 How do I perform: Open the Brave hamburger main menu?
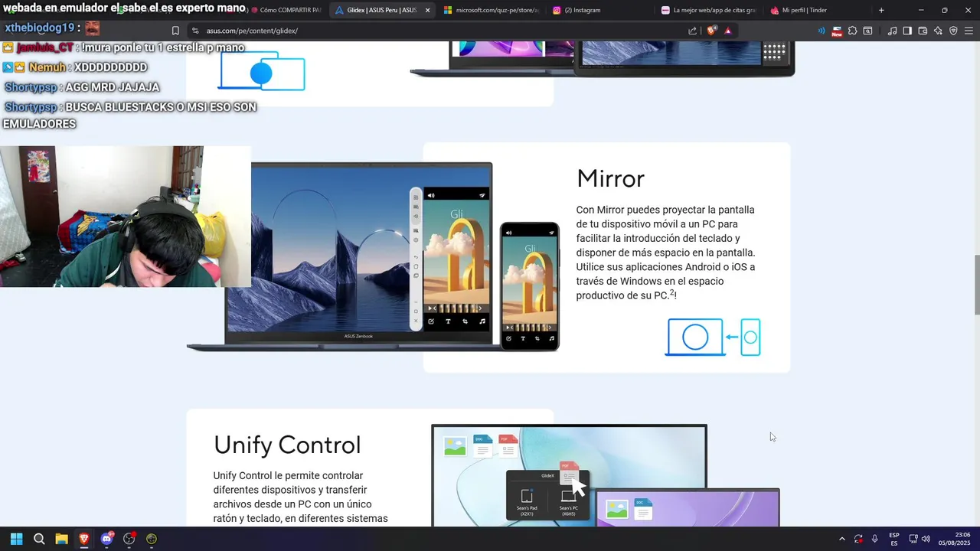[969, 31]
